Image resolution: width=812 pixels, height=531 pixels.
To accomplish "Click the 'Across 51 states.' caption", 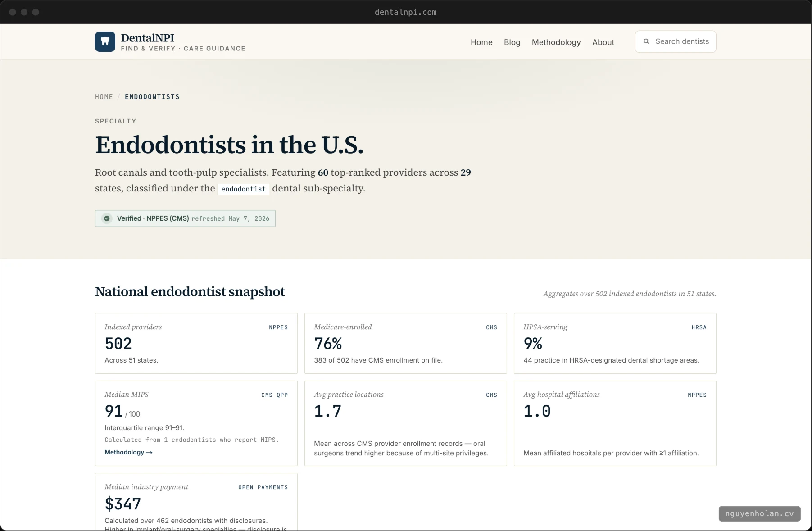I will (x=132, y=360).
